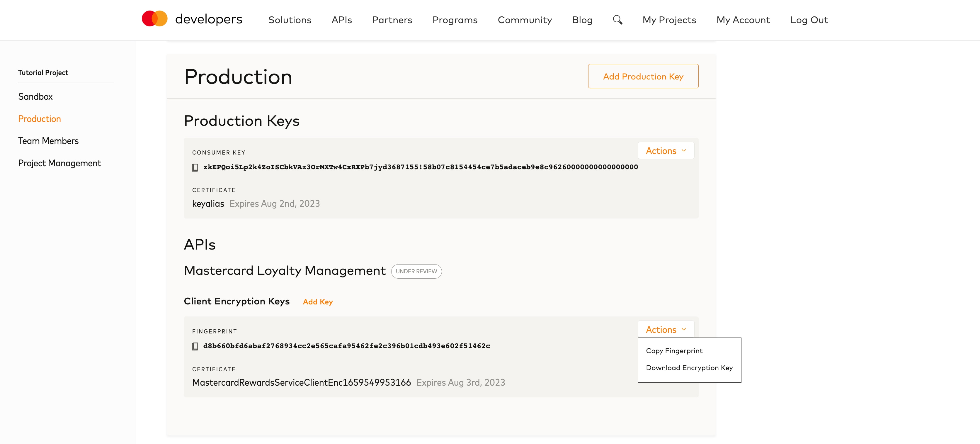
Task: Click Add Key link
Action: click(x=318, y=302)
